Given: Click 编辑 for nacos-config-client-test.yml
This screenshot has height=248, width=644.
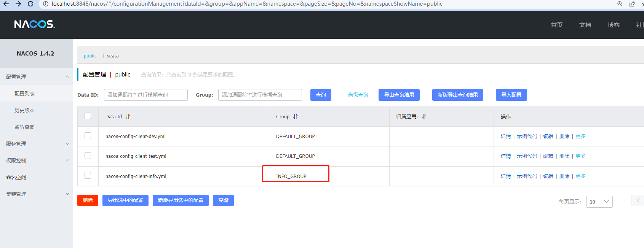Looking at the screenshot, I should point(548,156).
